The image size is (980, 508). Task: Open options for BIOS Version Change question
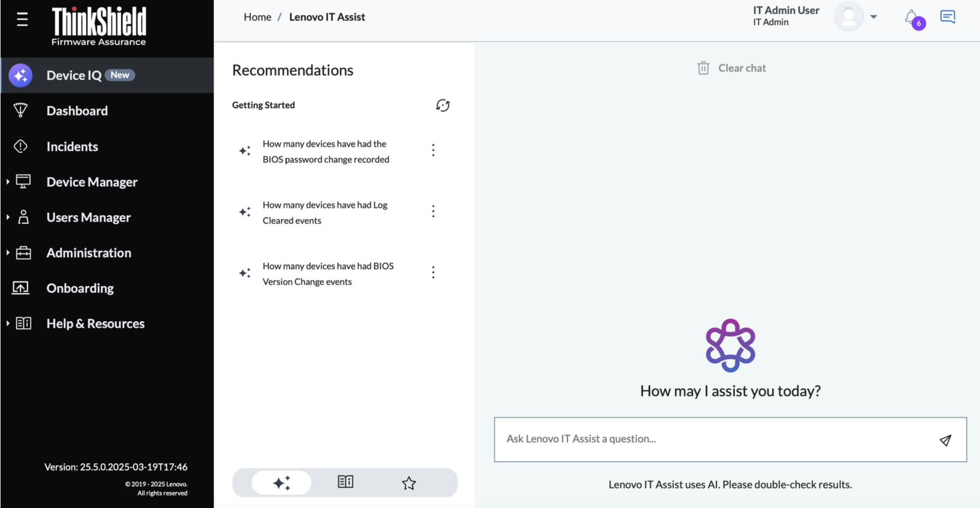tap(433, 273)
